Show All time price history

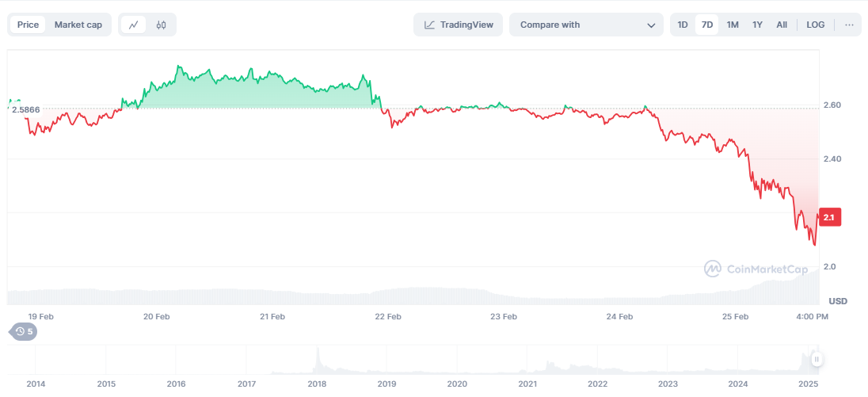click(x=782, y=25)
